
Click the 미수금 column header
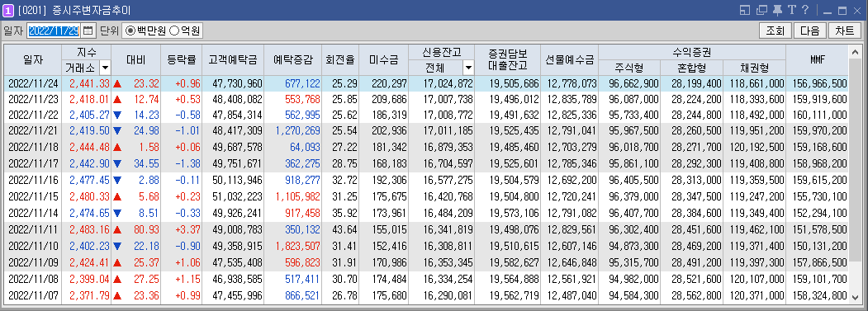383,59
